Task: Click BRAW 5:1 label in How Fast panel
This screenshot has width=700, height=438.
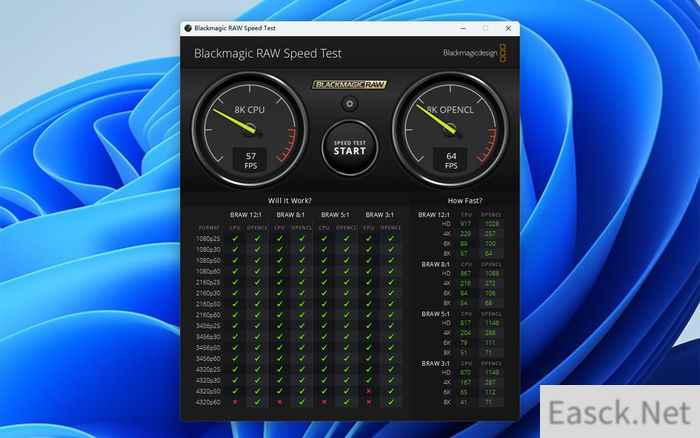Action: (x=436, y=314)
